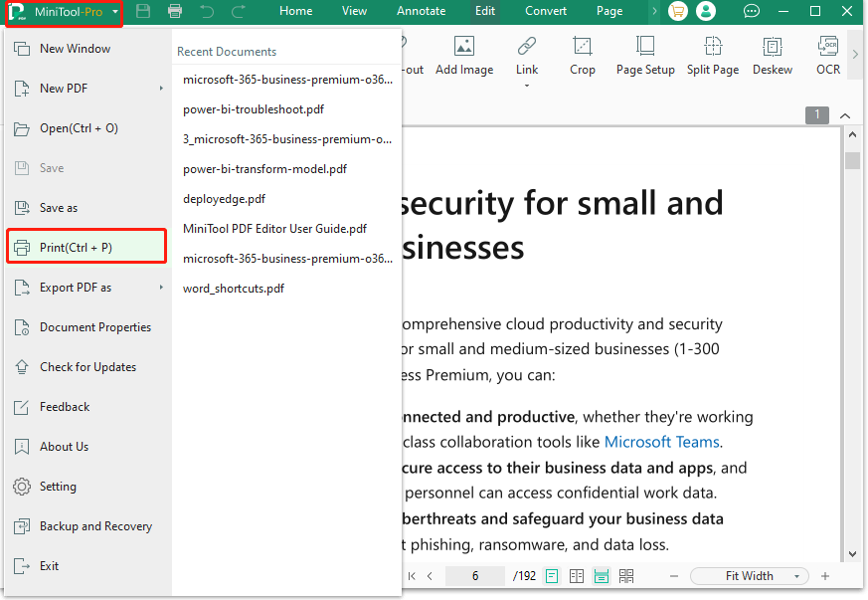Click the Crop tool icon

click(583, 47)
